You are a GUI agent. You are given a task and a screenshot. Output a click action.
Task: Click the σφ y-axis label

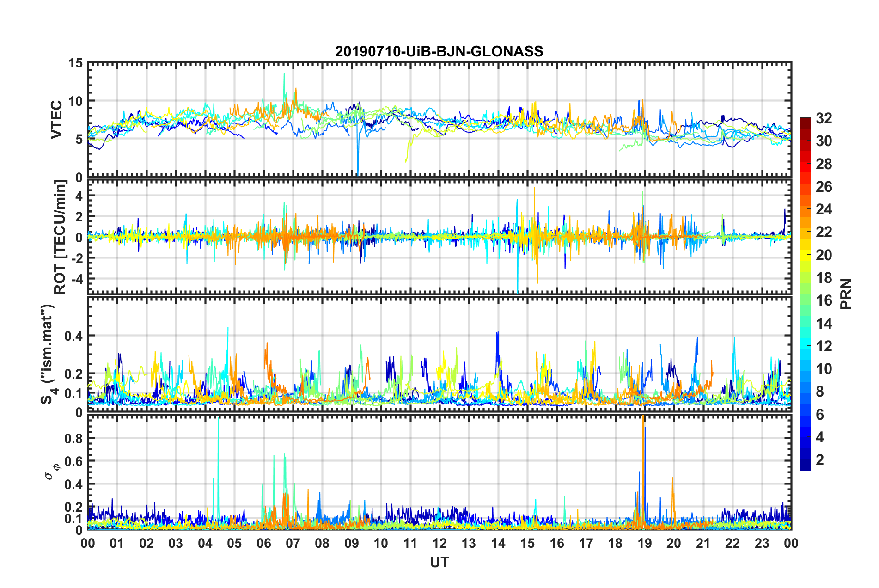tap(53, 471)
